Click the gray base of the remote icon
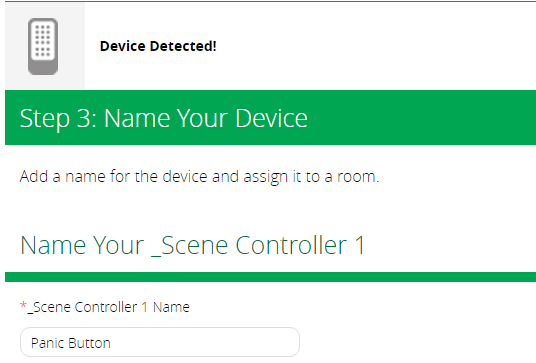536x363 pixels. pyautogui.click(x=43, y=67)
